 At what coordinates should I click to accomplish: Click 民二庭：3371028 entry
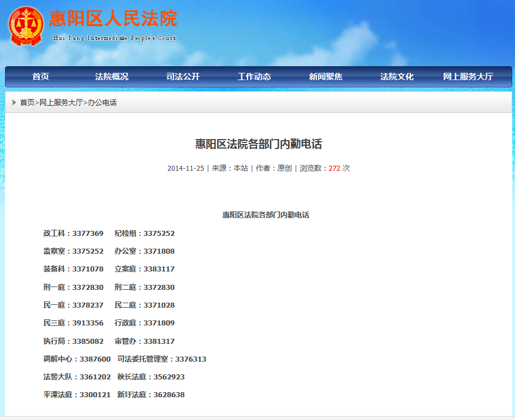pos(145,305)
